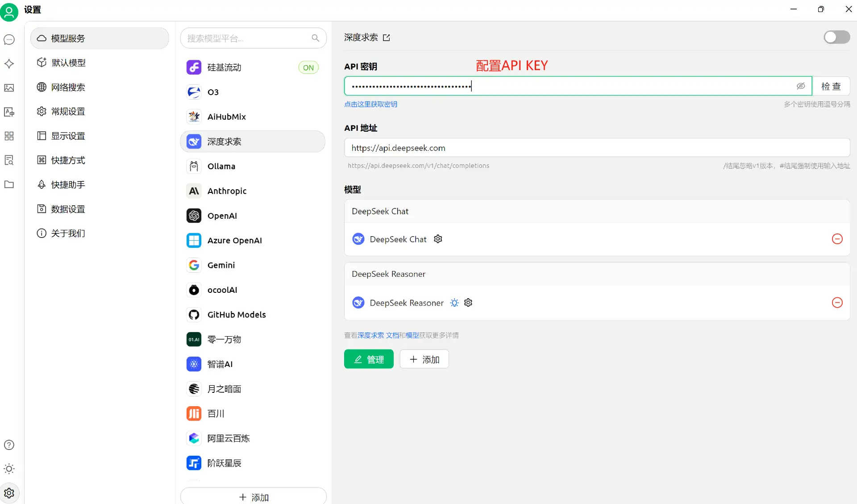Focus the API 密钥 input field
This screenshot has width=857, height=504.
click(x=578, y=86)
